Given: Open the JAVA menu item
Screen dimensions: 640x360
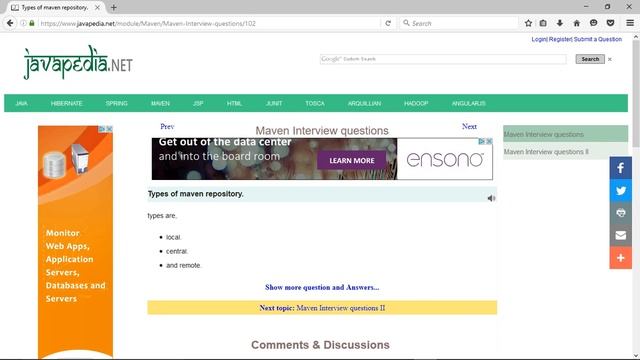Looking at the screenshot, I should 22,104.
